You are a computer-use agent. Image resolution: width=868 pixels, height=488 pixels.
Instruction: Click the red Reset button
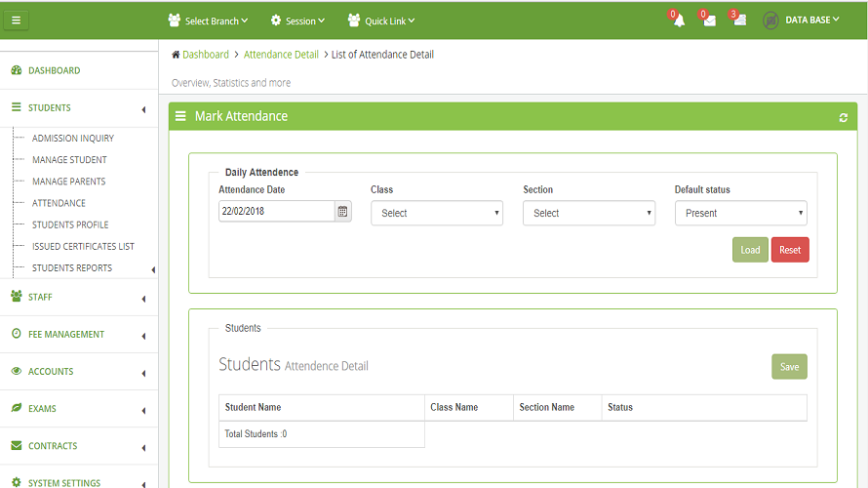(790, 250)
